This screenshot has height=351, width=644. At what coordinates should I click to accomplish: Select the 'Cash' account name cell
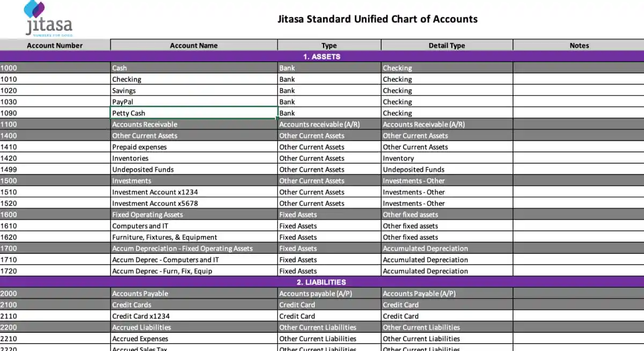click(x=194, y=68)
